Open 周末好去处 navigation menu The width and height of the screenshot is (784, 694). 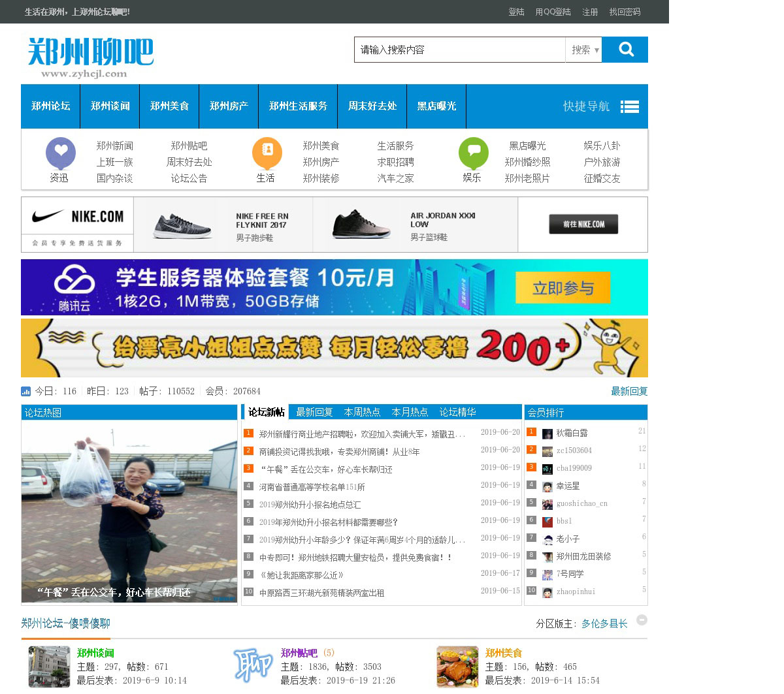coord(372,106)
